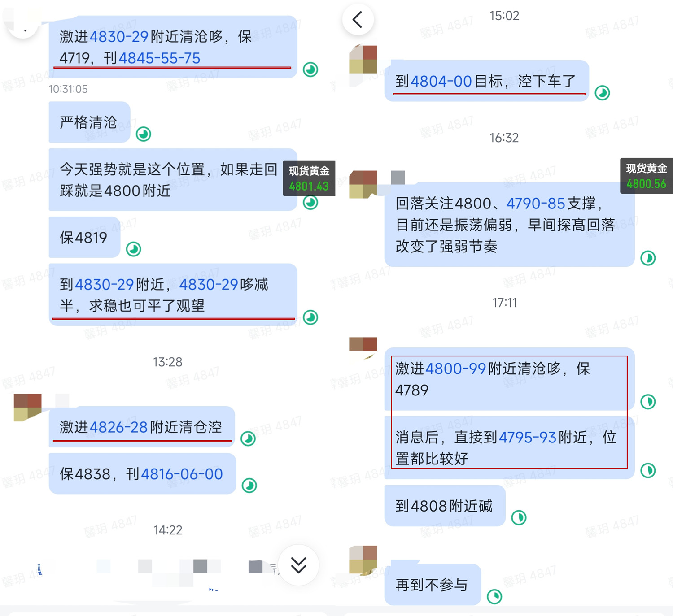673x616 pixels.
Task: Tap status icon beside 保4838 message
Action: pyautogui.click(x=249, y=485)
